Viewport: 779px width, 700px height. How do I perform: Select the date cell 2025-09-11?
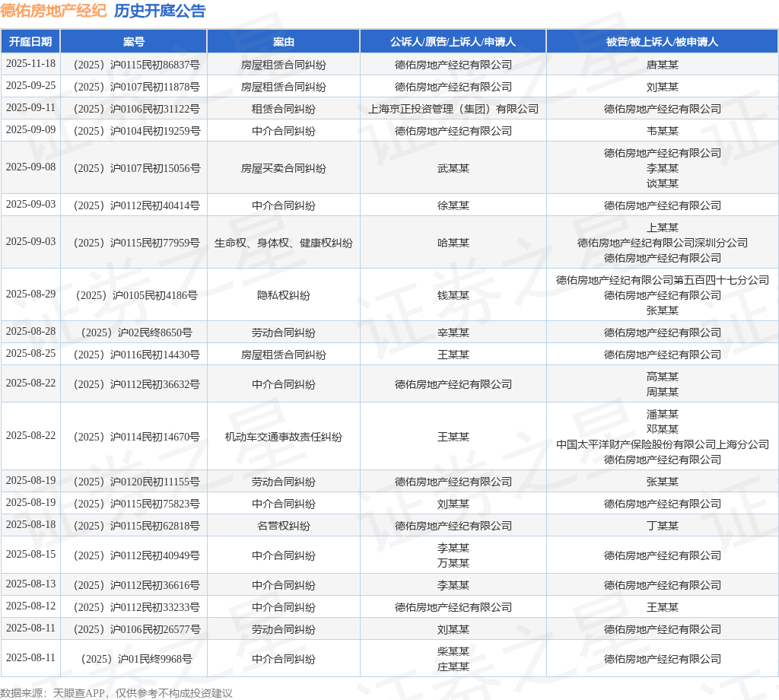coord(30,108)
